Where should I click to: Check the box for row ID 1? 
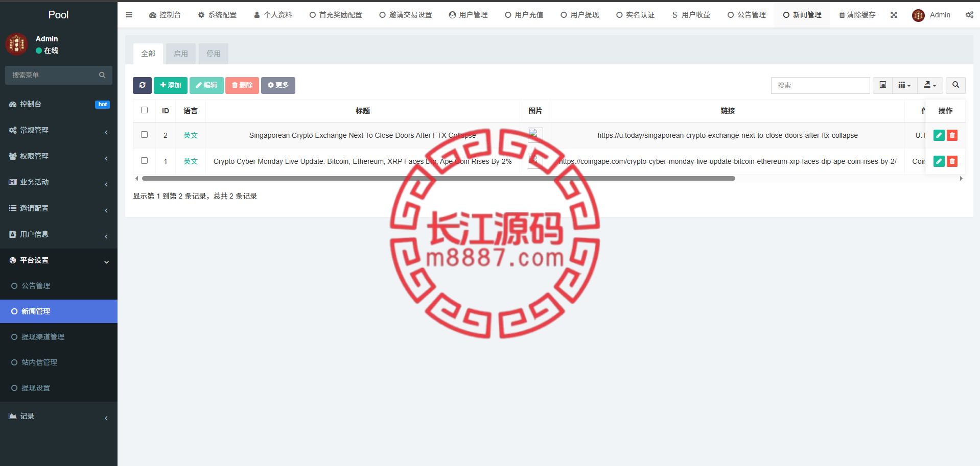[x=144, y=161]
